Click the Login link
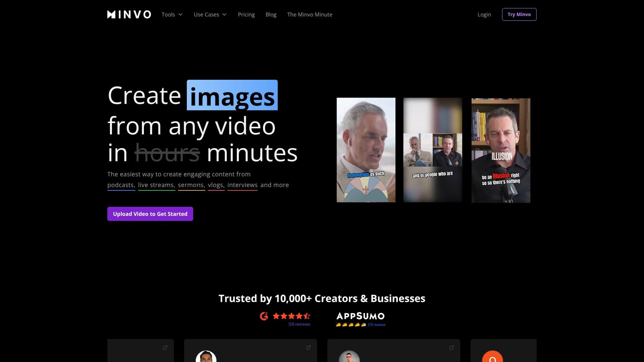Viewport: 644px width, 362px height. tap(484, 14)
